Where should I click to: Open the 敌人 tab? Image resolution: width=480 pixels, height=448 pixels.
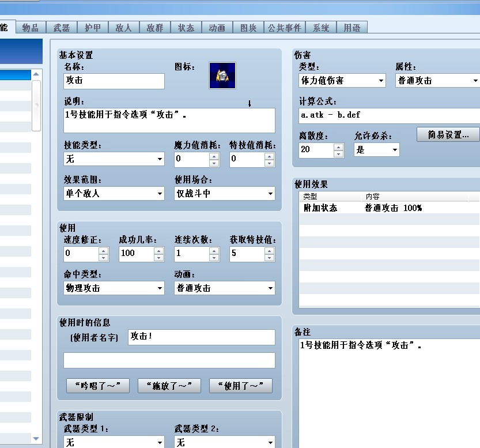click(124, 28)
